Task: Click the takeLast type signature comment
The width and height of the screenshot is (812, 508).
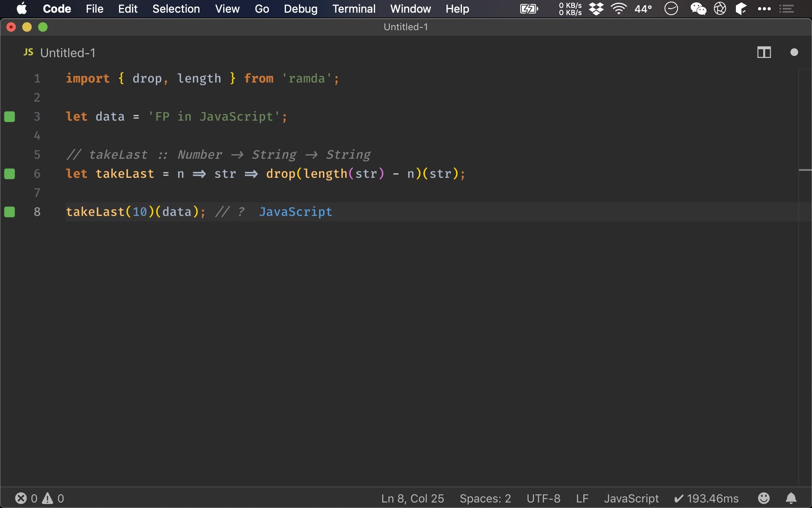Action: tap(218, 155)
